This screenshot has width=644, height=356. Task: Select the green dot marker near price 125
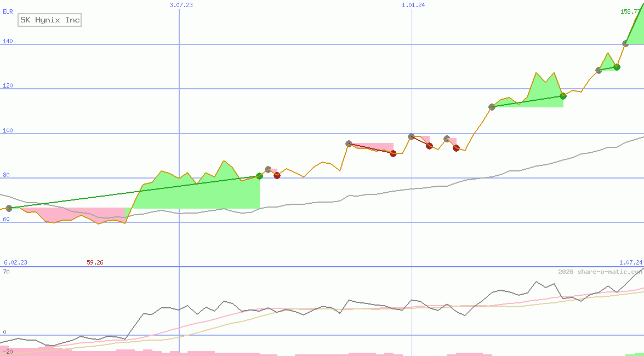click(617, 67)
